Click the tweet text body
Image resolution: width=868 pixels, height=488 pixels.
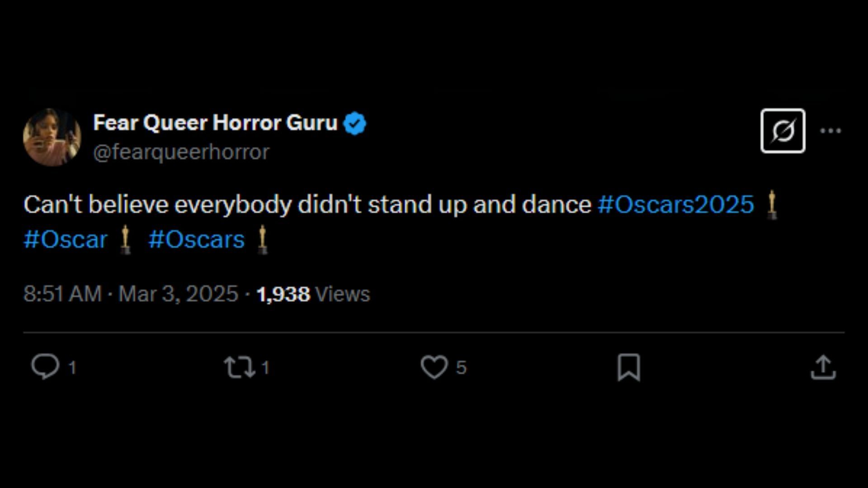(x=307, y=205)
